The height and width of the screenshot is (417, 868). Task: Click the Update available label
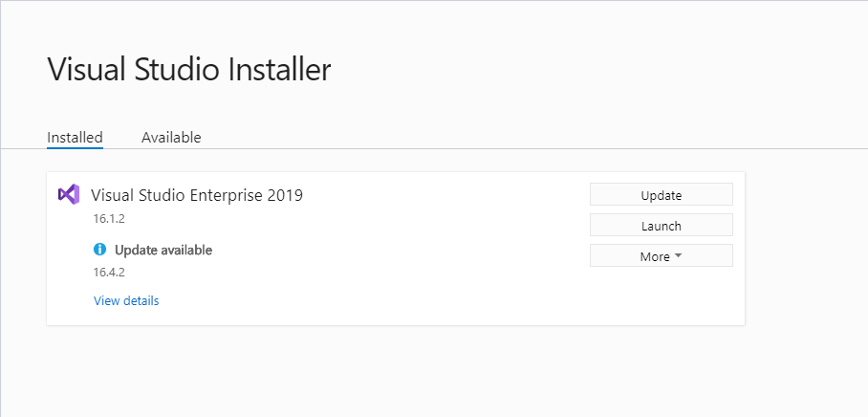163,251
